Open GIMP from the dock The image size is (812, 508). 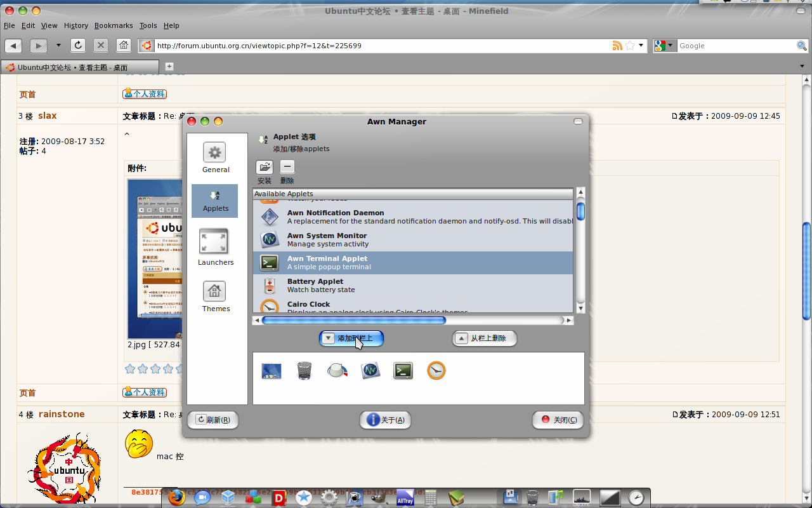(x=380, y=497)
